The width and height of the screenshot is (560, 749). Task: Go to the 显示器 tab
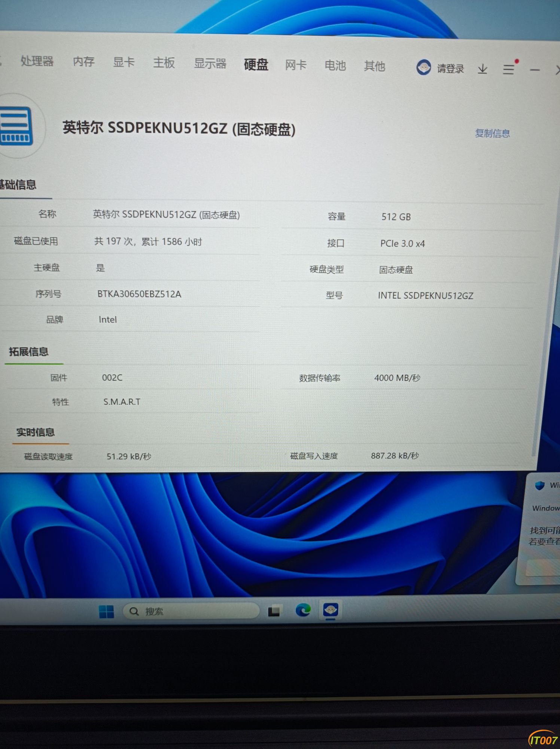point(210,63)
